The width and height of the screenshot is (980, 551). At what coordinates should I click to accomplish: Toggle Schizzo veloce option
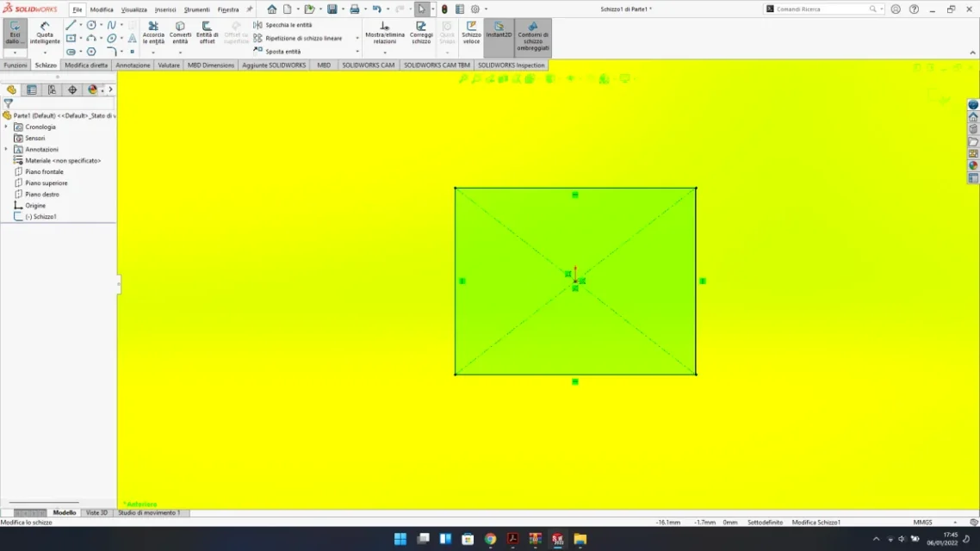(471, 33)
